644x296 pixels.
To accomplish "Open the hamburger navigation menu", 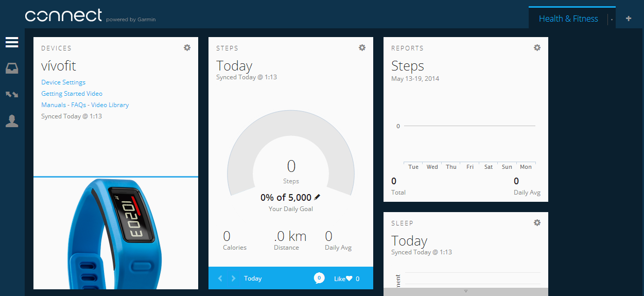I will [x=12, y=42].
